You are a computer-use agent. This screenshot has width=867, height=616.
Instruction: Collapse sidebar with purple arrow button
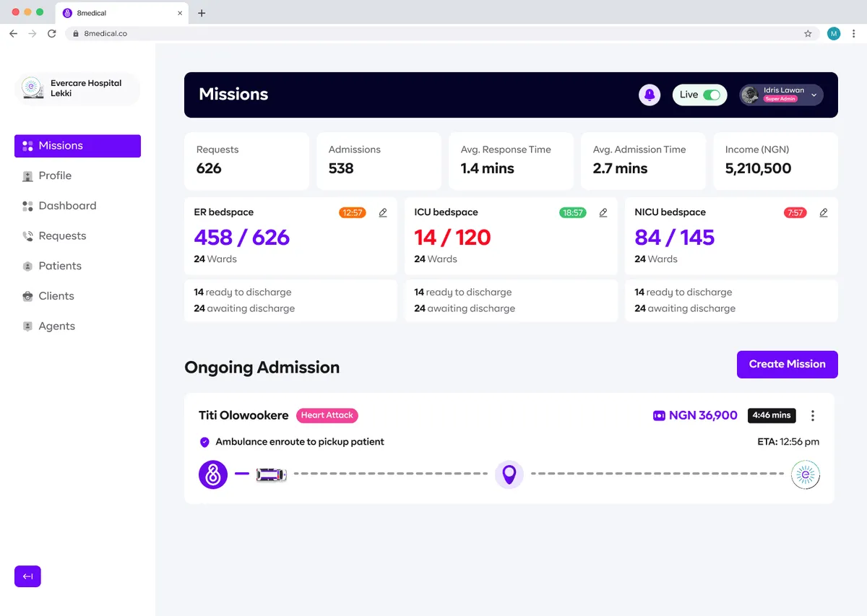tap(27, 576)
